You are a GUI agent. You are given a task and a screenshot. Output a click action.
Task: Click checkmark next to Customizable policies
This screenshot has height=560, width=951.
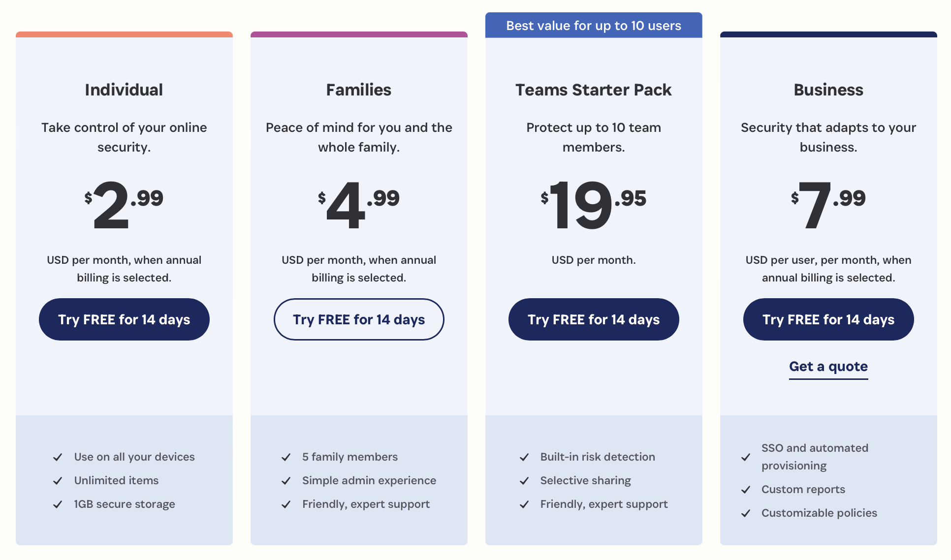coord(746,513)
